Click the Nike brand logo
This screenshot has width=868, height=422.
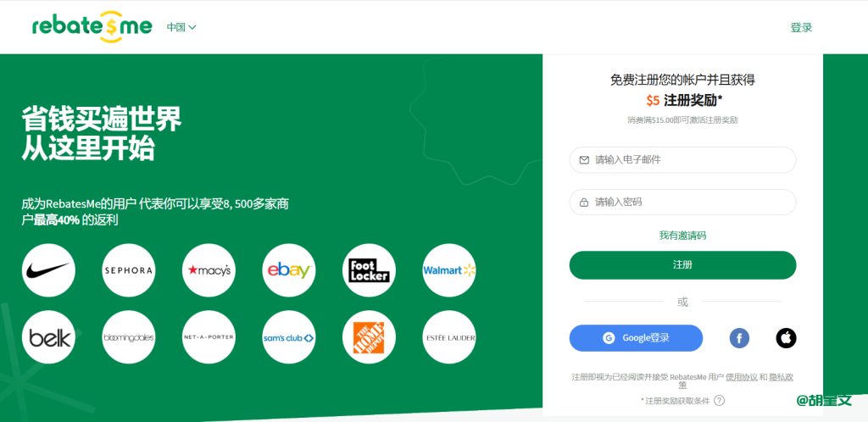pyautogui.click(x=48, y=270)
